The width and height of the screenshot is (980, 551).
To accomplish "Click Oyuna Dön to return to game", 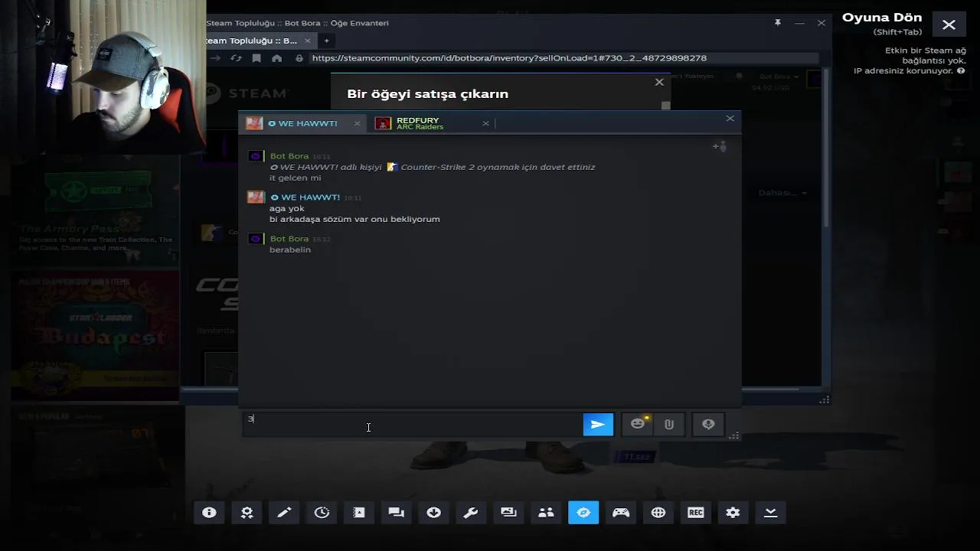I will coord(882,18).
